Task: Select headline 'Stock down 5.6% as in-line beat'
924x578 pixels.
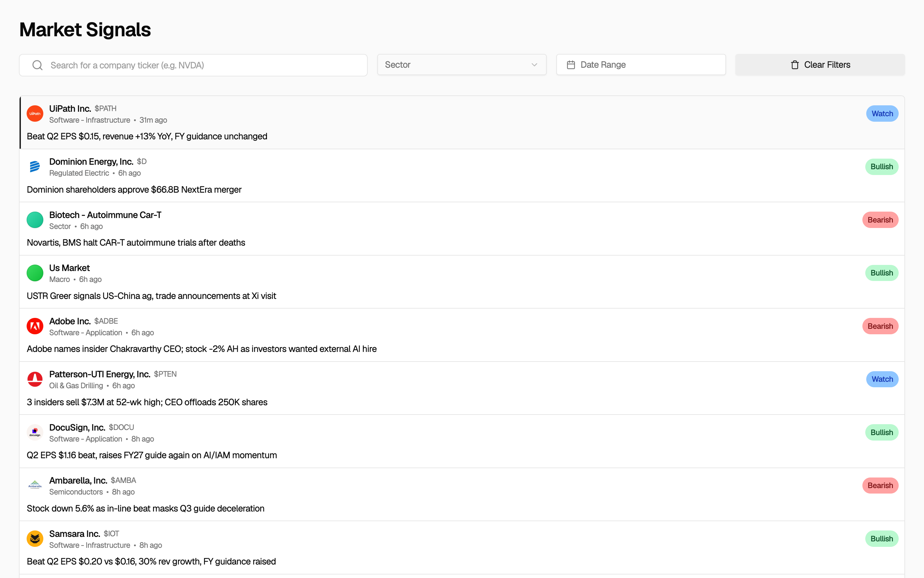Action: tap(145, 508)
